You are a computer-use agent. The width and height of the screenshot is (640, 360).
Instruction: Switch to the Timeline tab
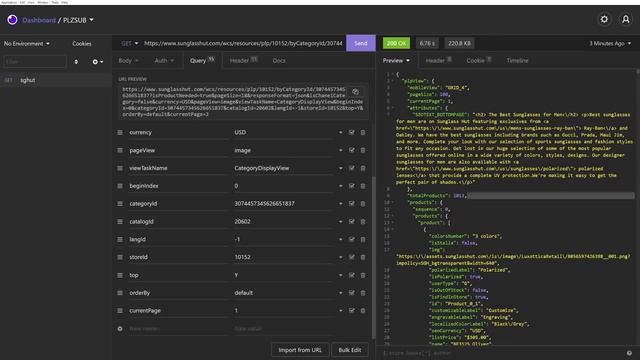(x=517, y=60)
